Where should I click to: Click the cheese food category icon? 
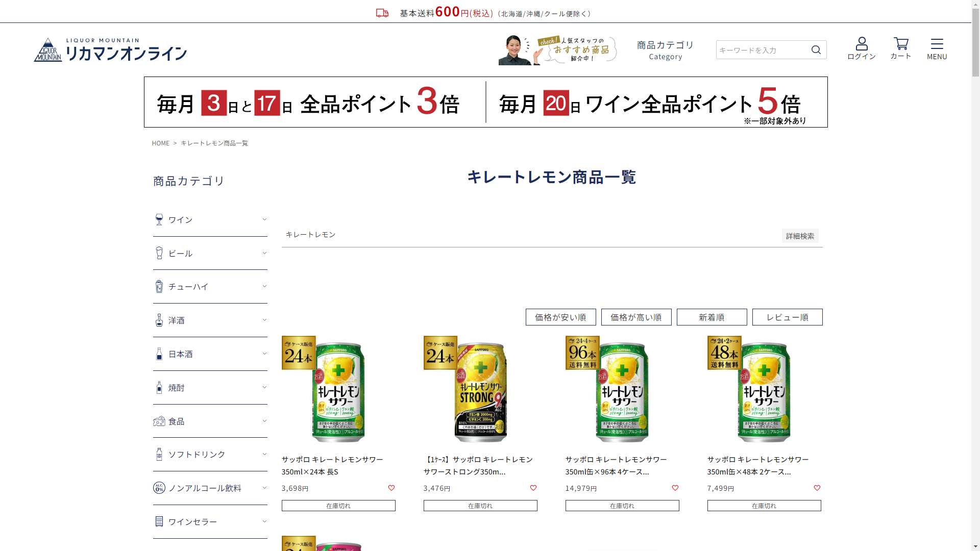[159, 421]
